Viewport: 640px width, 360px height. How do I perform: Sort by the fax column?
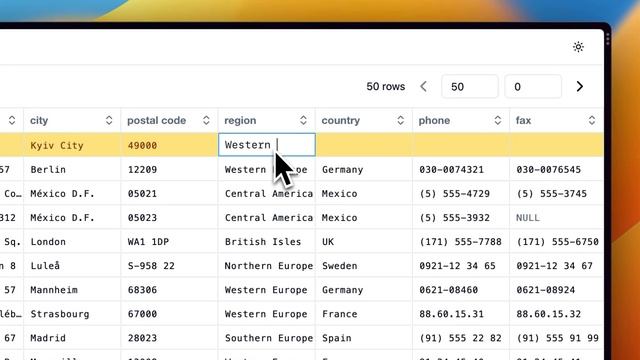[x=592, y=120]
